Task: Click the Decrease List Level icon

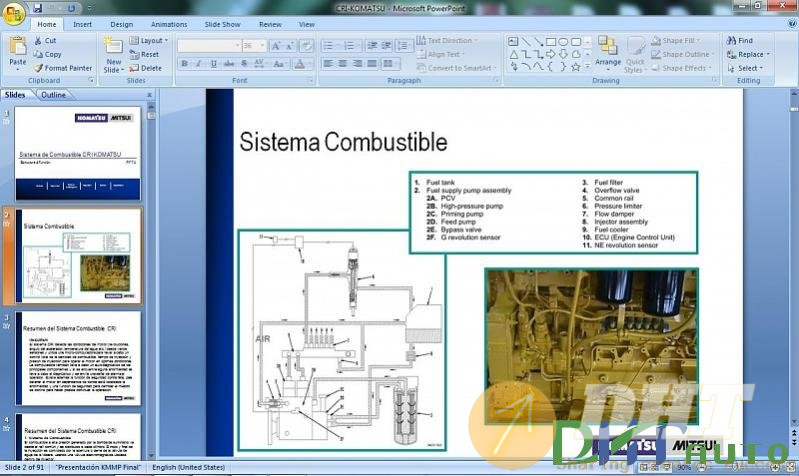Action: point(372,46)
